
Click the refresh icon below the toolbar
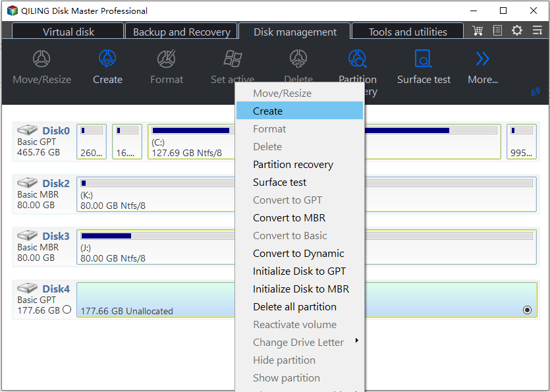click(536, 92)
